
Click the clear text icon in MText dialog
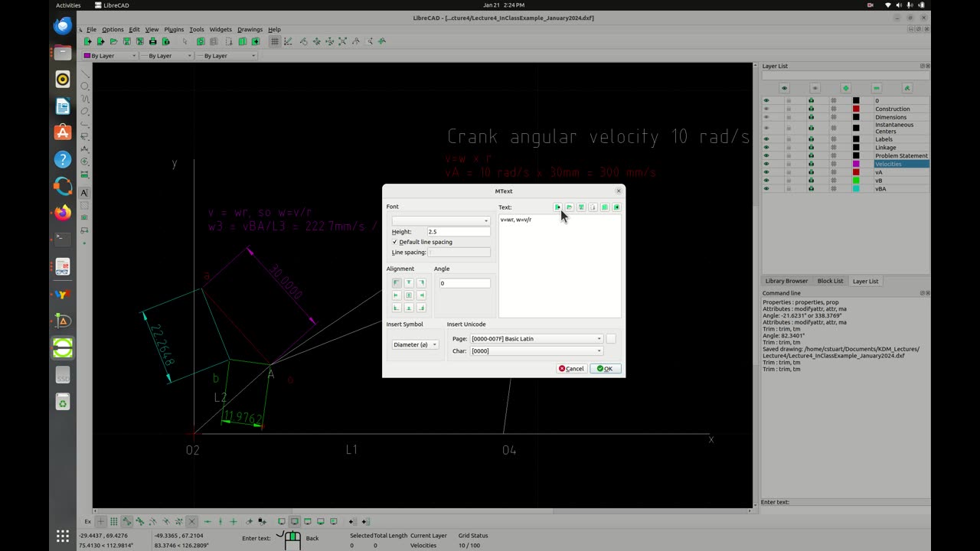click(557, 207)
